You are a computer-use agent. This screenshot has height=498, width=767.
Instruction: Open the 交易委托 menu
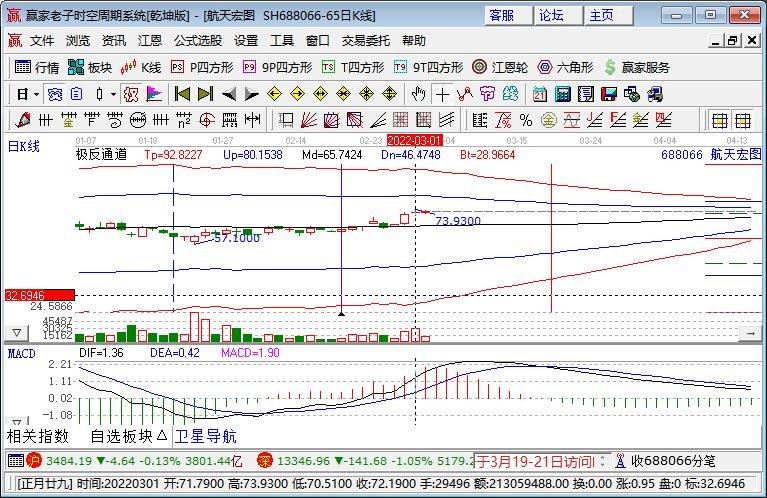click(366, 40)
